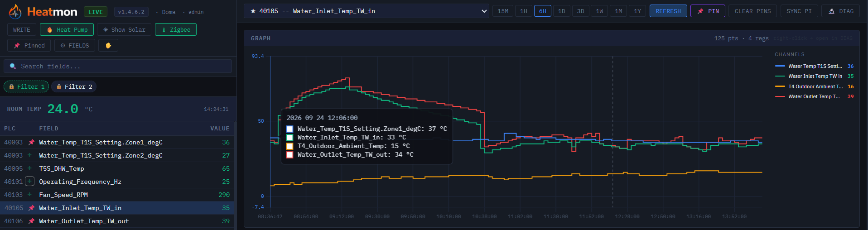The height and width of the screenshot is (230, 868).
Task: Open the FIELDS options
Action: tap(75, 45)
